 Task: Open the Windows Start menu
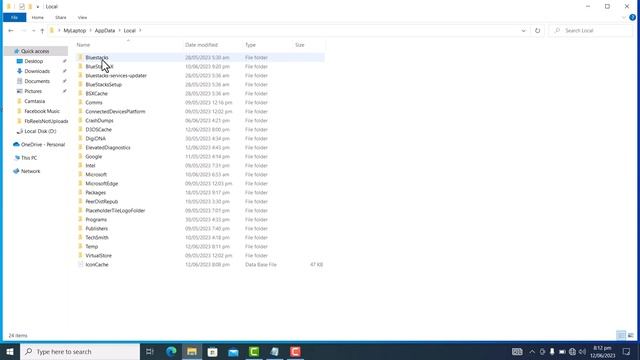coord(10,351)
